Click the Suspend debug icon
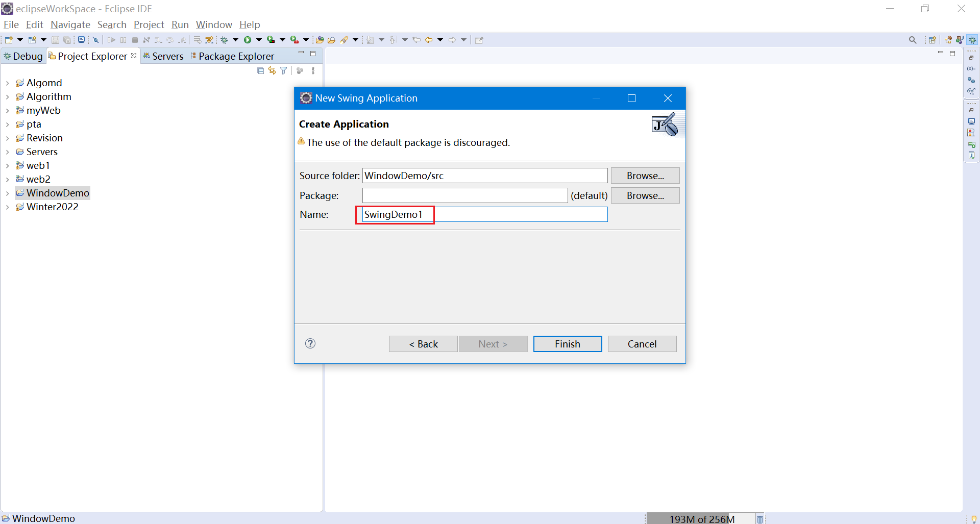Screen dimensions: 980x524 [123, 40]
